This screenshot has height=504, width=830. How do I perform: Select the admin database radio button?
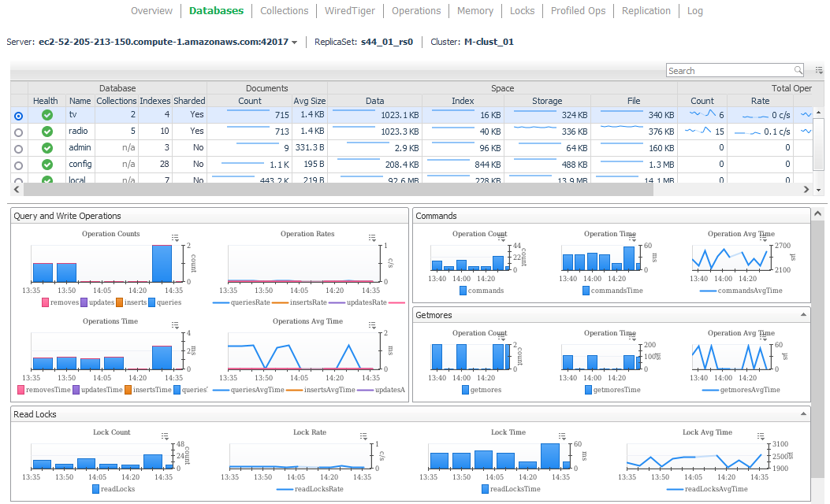click(x=19, y=148)
